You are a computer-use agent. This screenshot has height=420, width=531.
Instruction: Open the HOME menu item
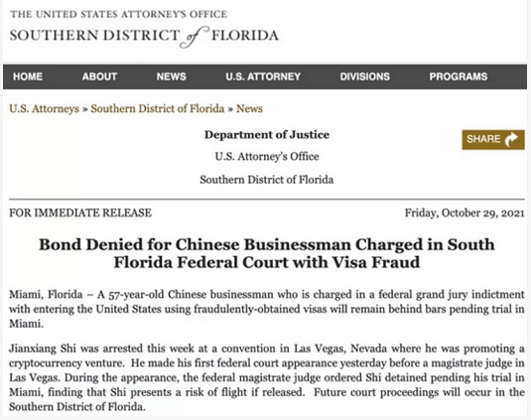[28, 76]
